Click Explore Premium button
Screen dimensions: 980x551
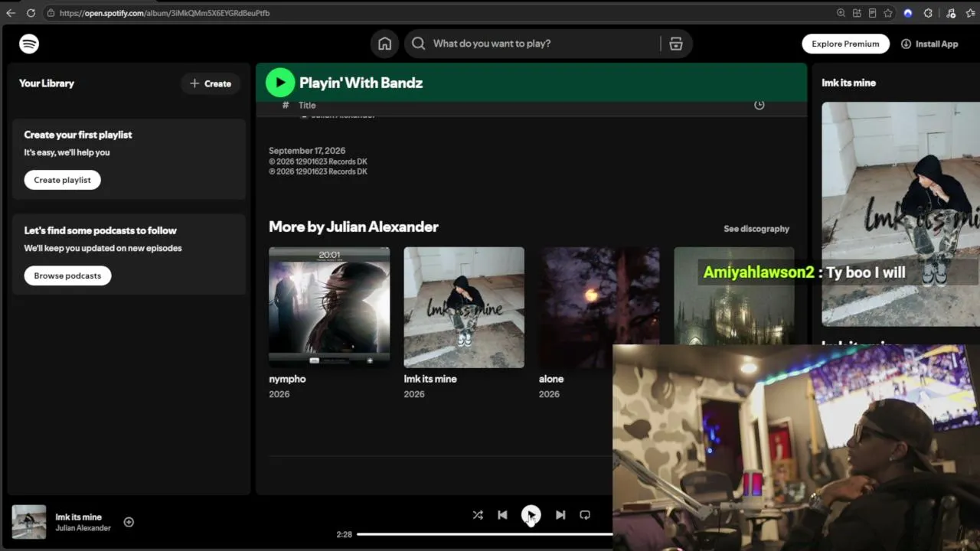[845, 44]
